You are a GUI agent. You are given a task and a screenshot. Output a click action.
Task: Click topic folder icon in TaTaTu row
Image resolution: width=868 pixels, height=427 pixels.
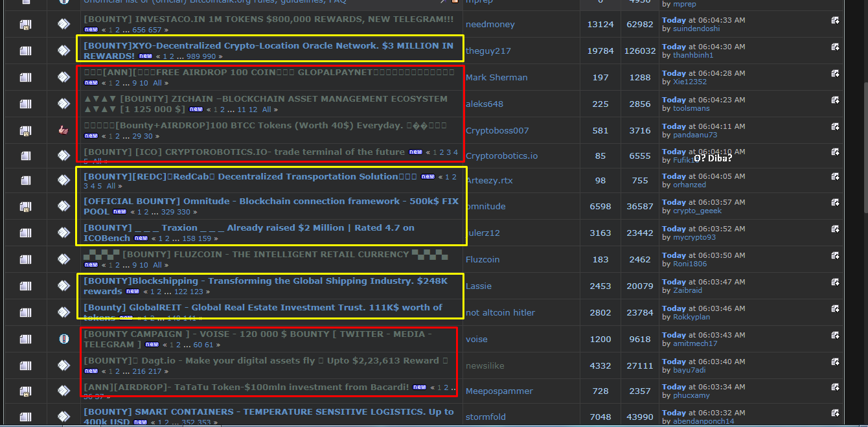(25, 391)
